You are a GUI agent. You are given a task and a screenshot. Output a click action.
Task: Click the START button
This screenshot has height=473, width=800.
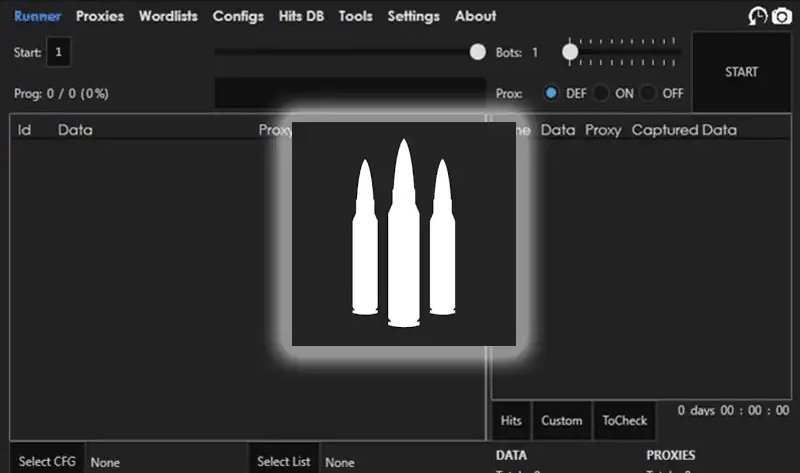click(741, 72)
